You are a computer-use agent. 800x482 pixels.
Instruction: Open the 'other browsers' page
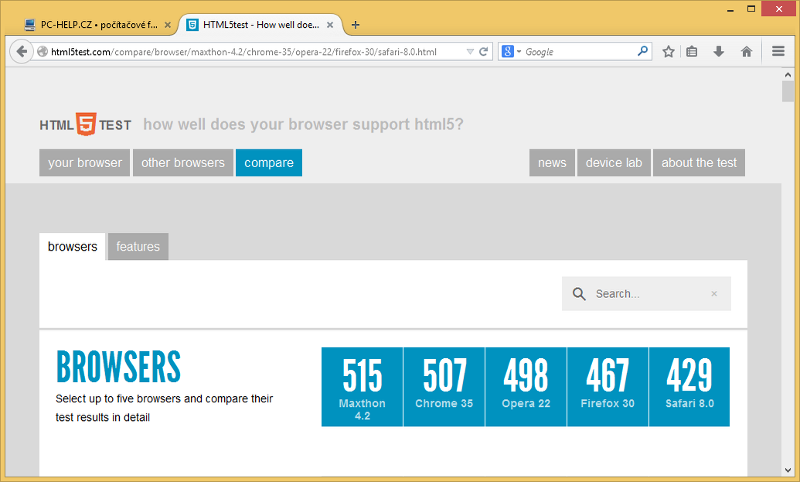pyautogui.click(x=183, y=163)
